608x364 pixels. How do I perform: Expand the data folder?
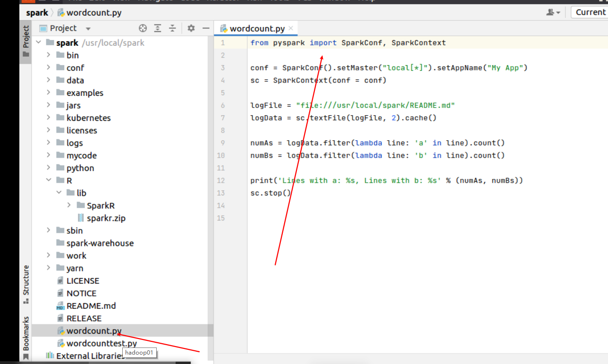click(49, 80)
